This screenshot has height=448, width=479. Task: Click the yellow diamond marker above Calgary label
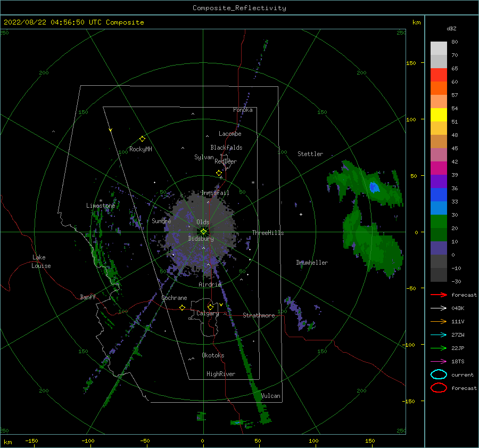click(210, 307)
